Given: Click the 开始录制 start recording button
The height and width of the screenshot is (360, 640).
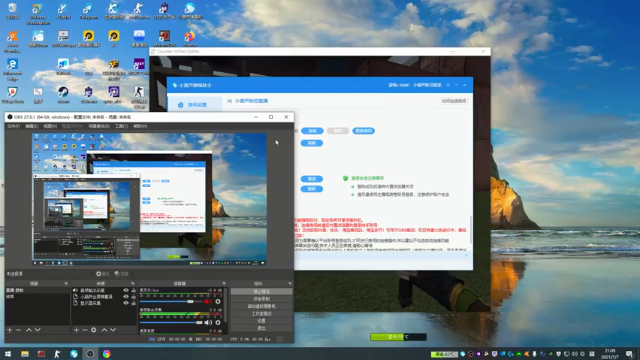Looking at the screenshot, I should [262, 299].
